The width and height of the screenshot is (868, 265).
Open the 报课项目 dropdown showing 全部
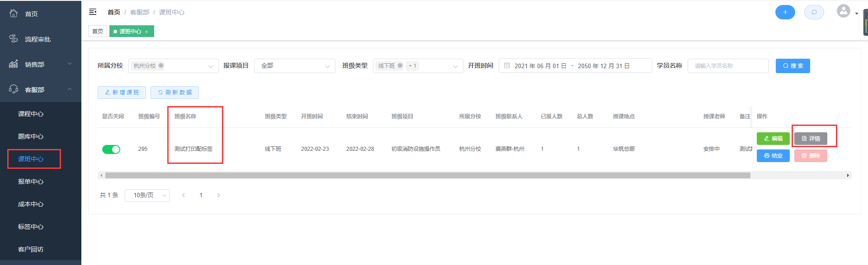pyautogui.click(x=294, y=66)
